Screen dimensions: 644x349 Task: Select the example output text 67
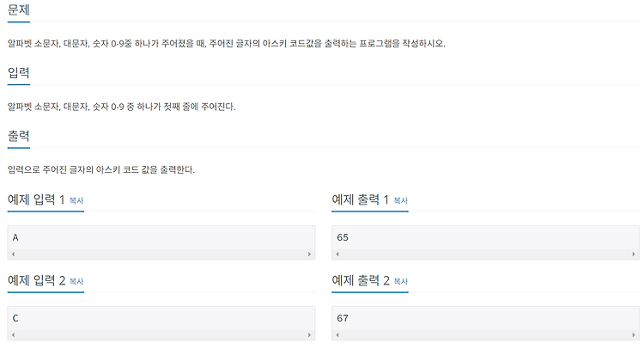pos(343,318)
